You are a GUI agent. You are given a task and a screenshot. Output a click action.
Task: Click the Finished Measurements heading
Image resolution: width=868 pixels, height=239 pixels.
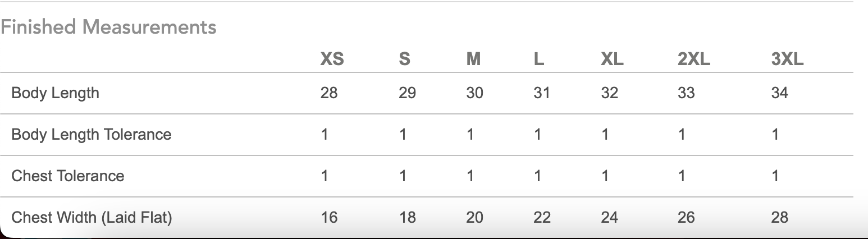tap(108, 27)
